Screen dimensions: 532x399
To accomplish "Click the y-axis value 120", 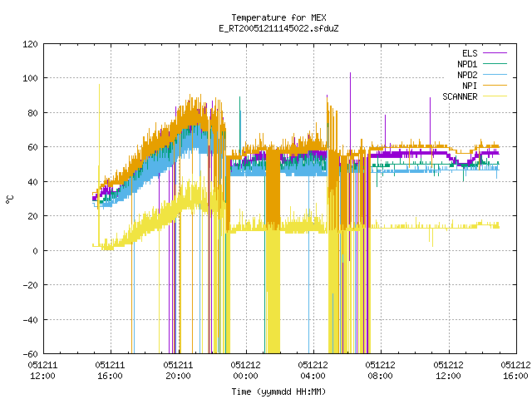I will [x=30, y=44].
